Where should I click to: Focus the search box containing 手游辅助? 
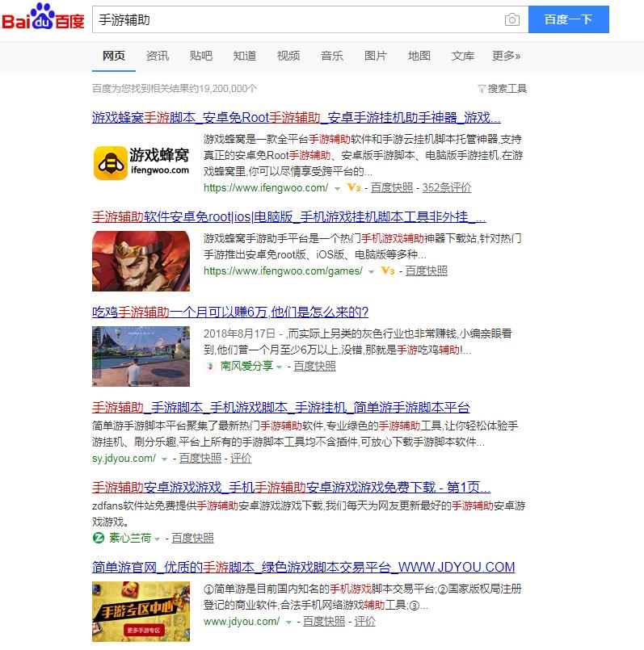pos(310,19)
